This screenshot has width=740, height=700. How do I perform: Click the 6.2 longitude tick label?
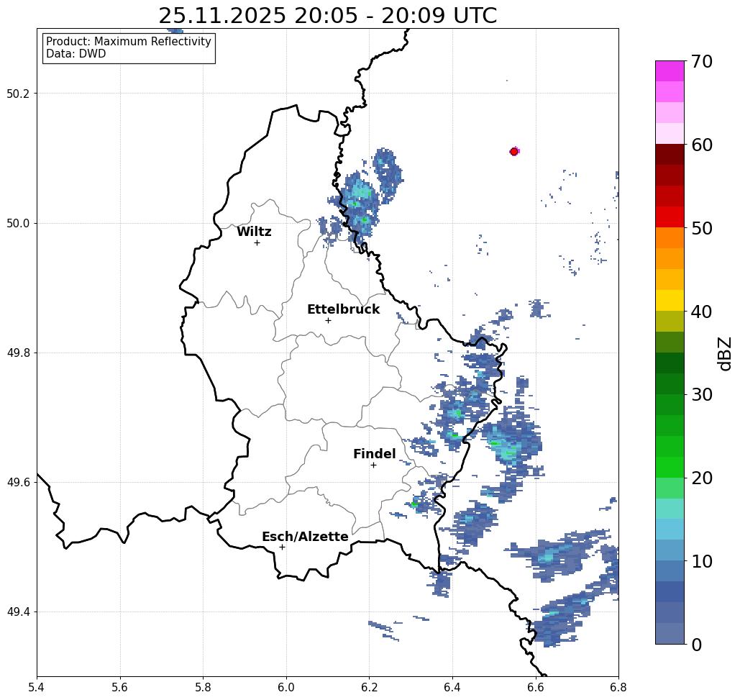pos(370,688)
